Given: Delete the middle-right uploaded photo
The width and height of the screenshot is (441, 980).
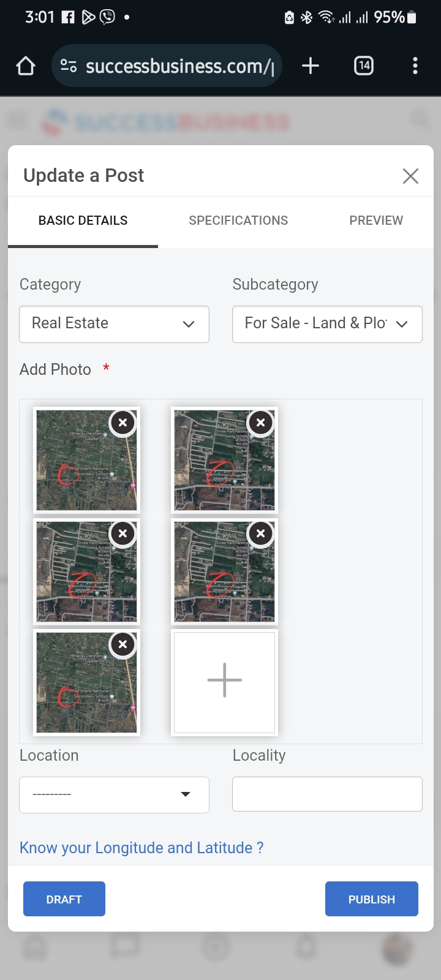Looking at the screenshot, I should point(261,533).
